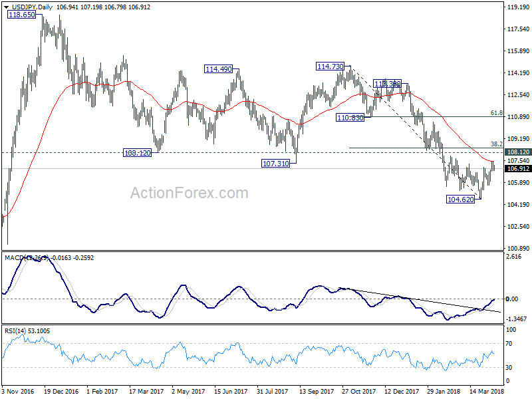Click the 17 Mar 2017 date label
532x399 pixels.
pos(146,391)
